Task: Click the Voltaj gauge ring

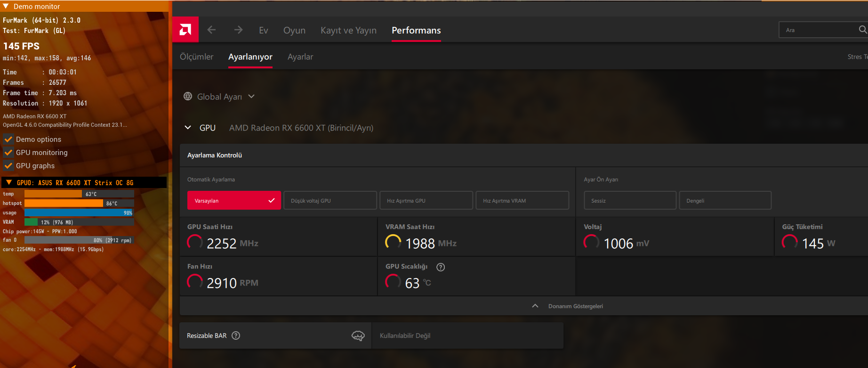Action: [591, 242]
